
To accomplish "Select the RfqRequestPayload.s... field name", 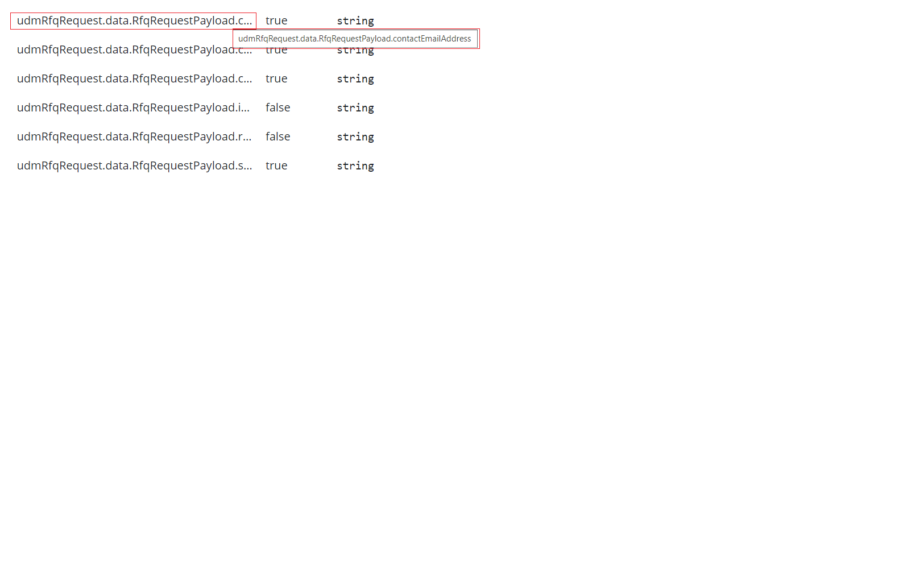I will [134, 165].
